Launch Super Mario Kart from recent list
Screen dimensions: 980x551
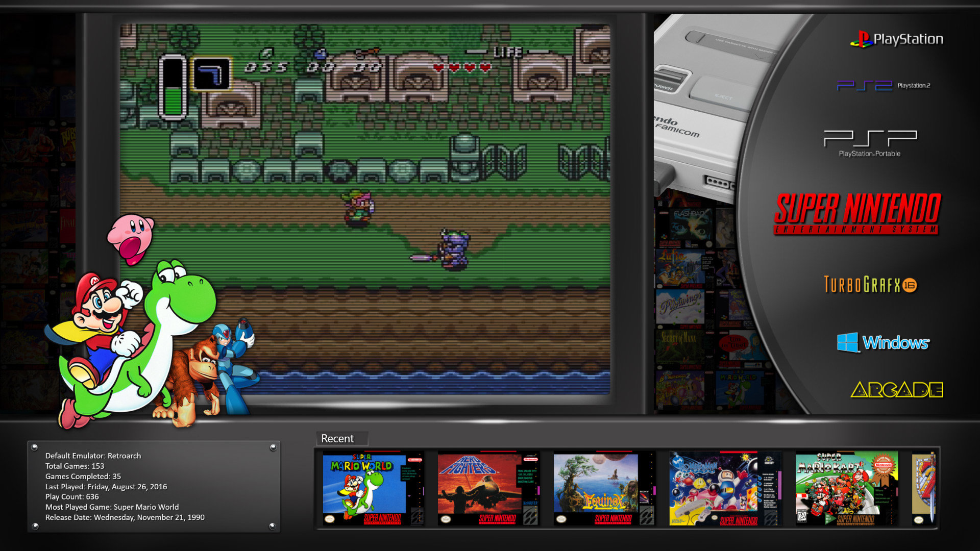(x=846, y=489)
